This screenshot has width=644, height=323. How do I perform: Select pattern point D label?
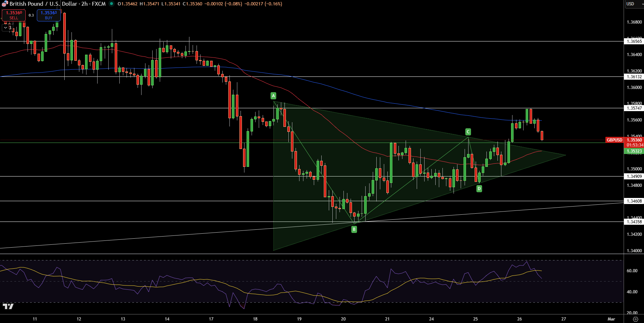[x=479, y=189]
